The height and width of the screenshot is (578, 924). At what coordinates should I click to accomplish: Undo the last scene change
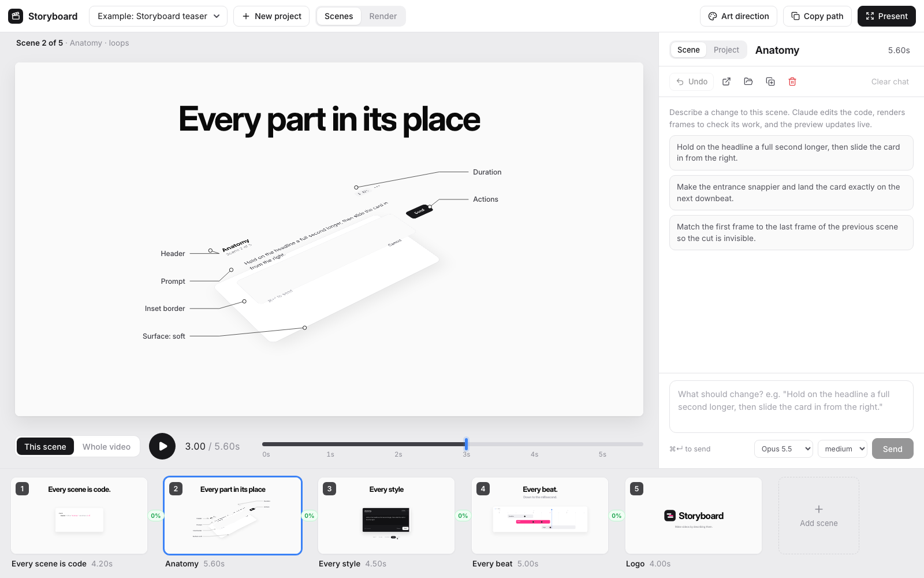point(692,81)
